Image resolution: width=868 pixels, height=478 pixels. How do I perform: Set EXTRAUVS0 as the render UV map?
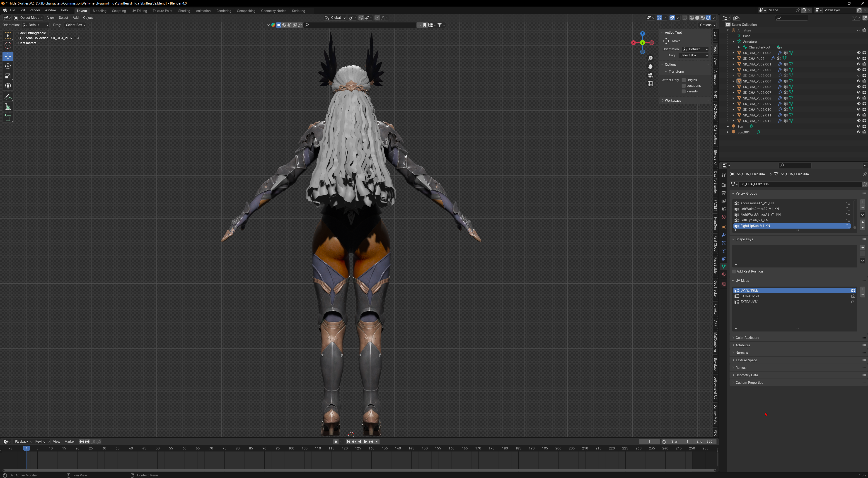click(x=853, y=296)
